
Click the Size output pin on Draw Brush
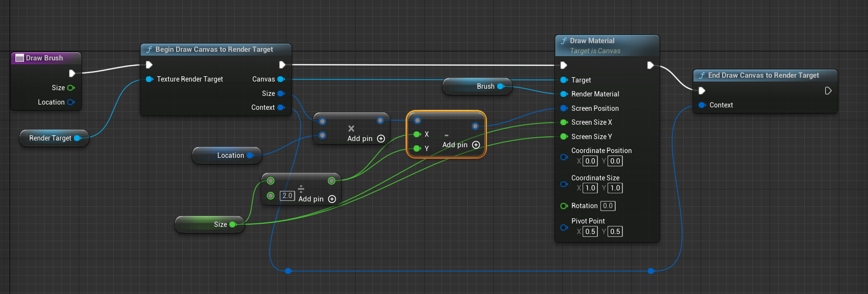point(71,88)
